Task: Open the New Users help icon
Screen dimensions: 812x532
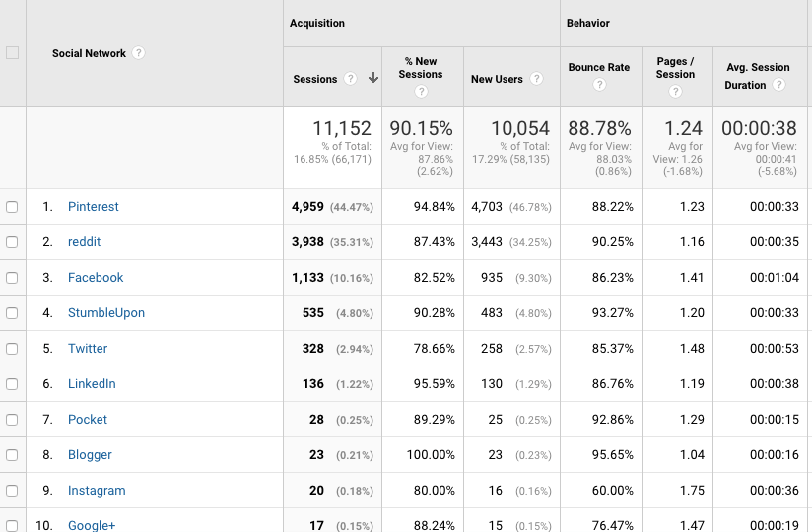Action: (x=536, y=78)
